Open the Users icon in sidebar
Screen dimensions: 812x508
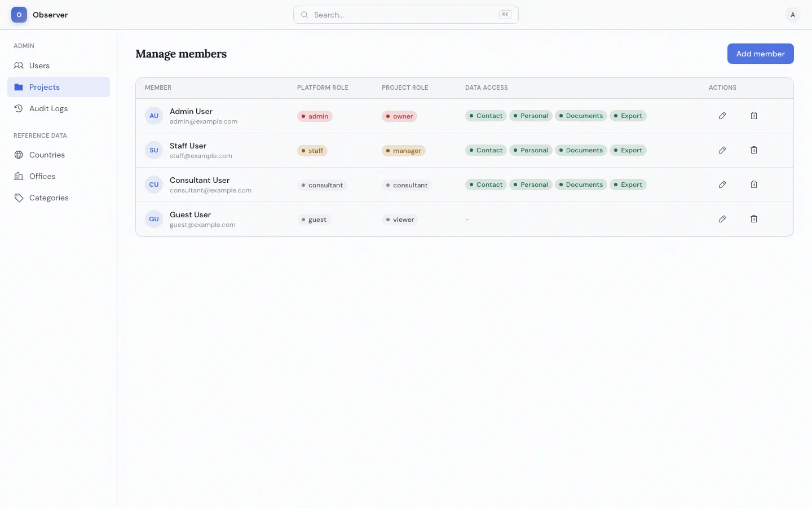coord(19,65)
